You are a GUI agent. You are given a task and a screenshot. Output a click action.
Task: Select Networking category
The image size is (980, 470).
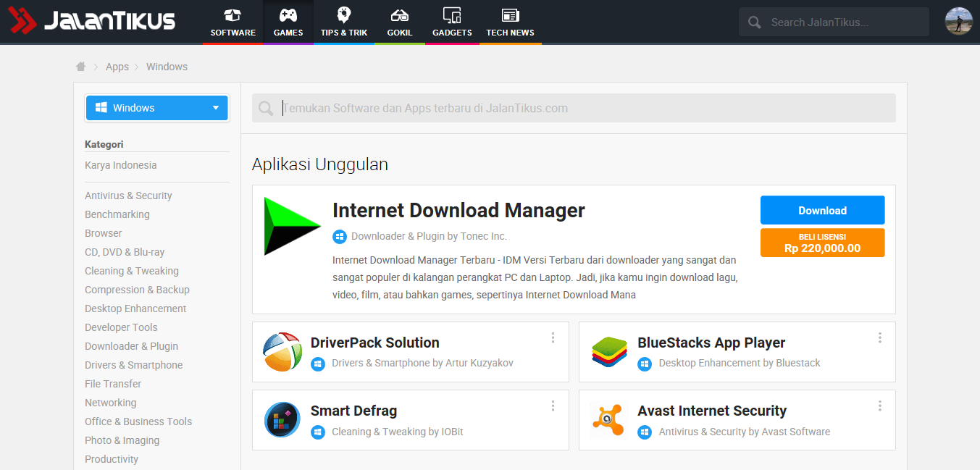tap(110, 403)
